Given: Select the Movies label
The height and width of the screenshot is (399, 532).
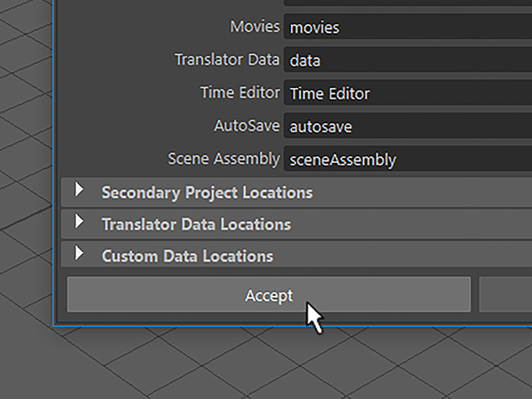Looking at the screenshot, I should click(255, 27).
